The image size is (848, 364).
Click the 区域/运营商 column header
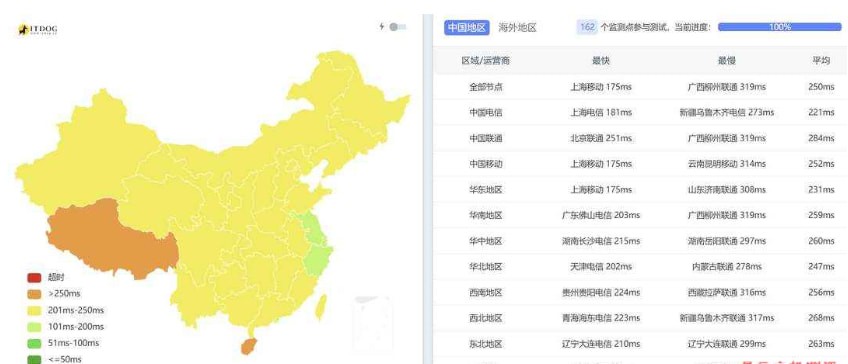485,61
